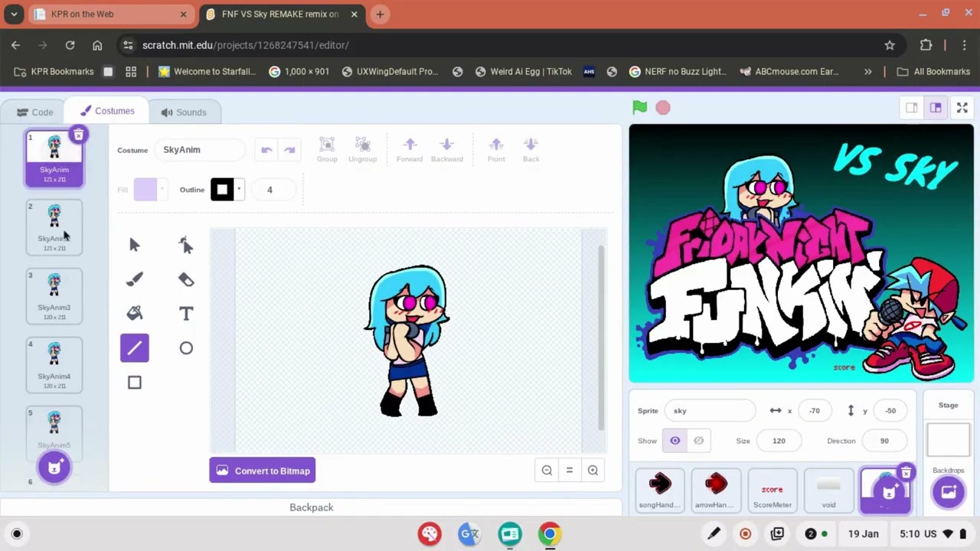Select the void sprite thumbnail
The height and width of the screenshot is (551, 980).
click(828, 490)
